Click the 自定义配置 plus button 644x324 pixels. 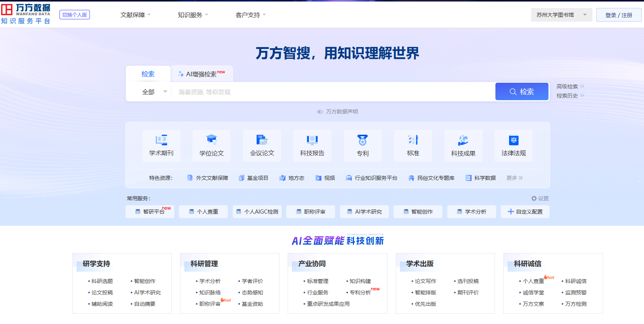(x=511, y=212)
